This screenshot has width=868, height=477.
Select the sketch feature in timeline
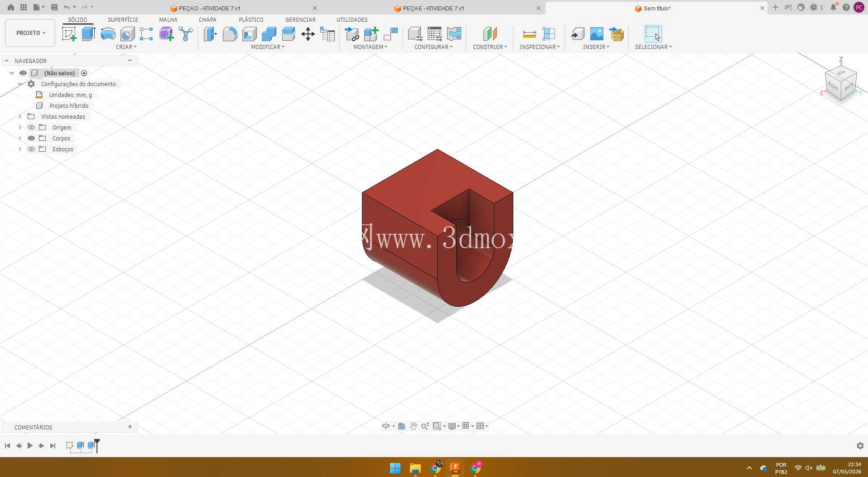(x=69, y=445)
